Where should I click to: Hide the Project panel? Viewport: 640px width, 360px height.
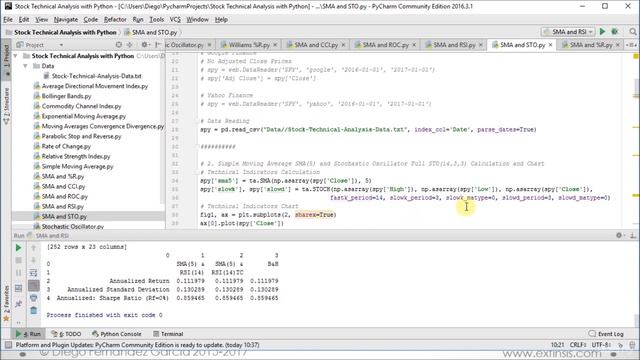(158, 45)
